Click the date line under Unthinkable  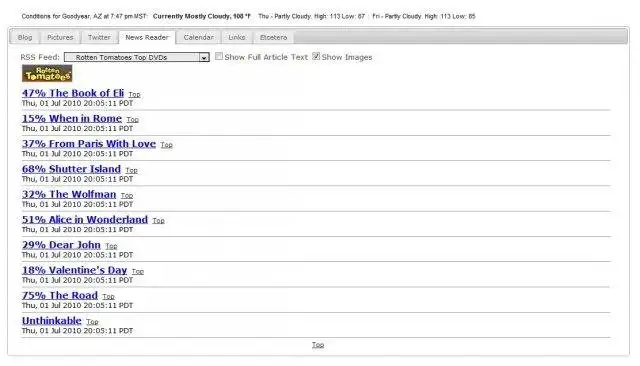(x=78, y=331)
